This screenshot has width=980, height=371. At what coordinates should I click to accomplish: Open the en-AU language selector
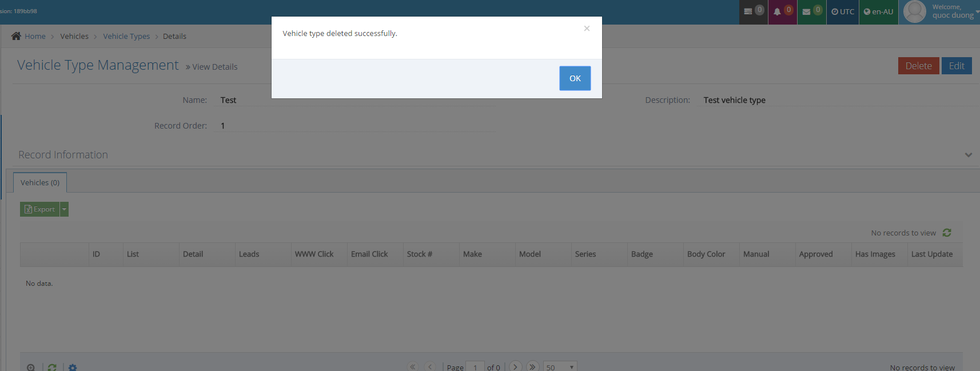click(x=878, y=11)
